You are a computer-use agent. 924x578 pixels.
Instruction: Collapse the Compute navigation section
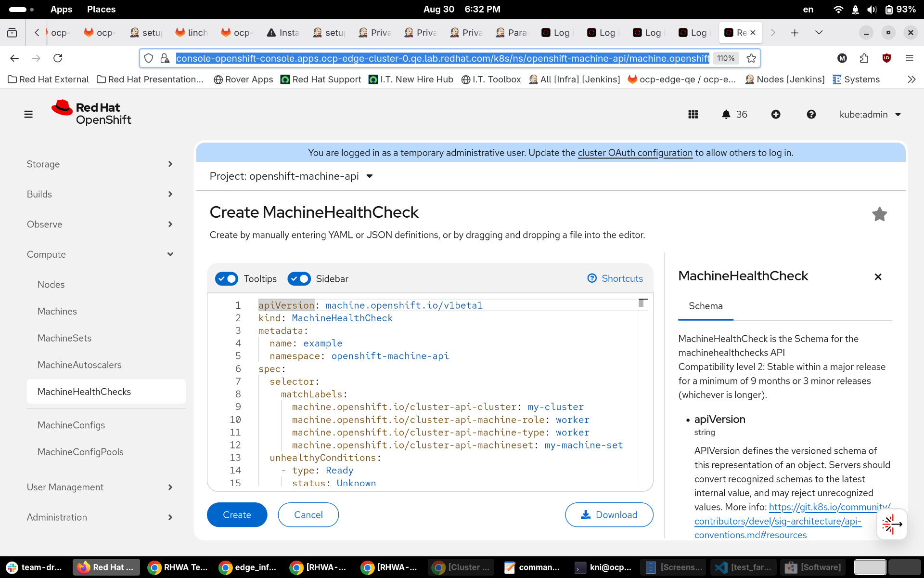pyautogui.click(x=100, y=254)
